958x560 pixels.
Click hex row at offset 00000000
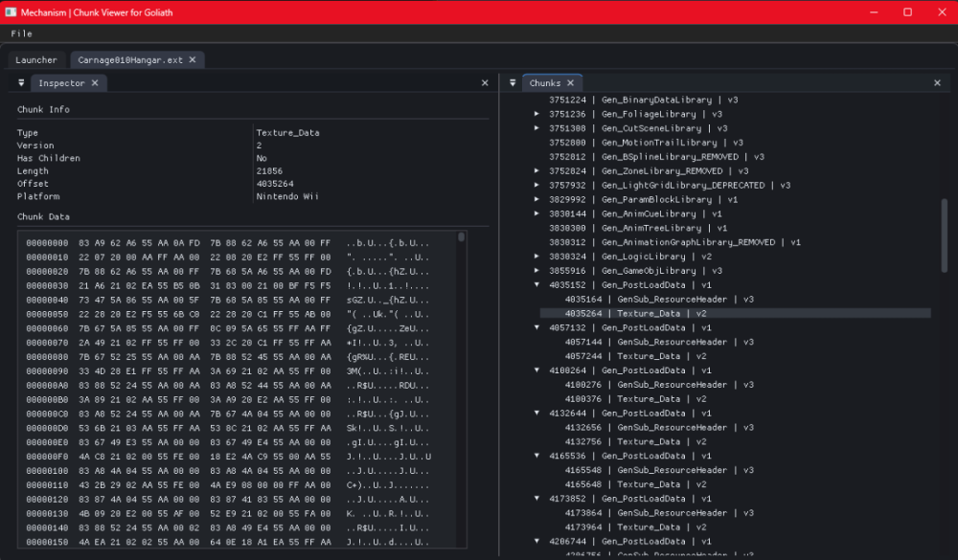[x=228, y=243]
